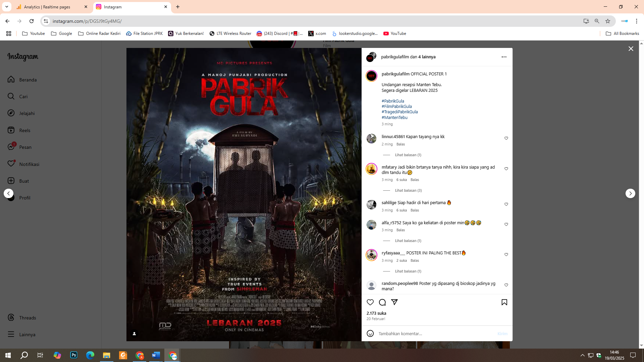Viewport: 644px width, 362px height.
Task: Open Word from taskbar
Action: coord(156,355)
